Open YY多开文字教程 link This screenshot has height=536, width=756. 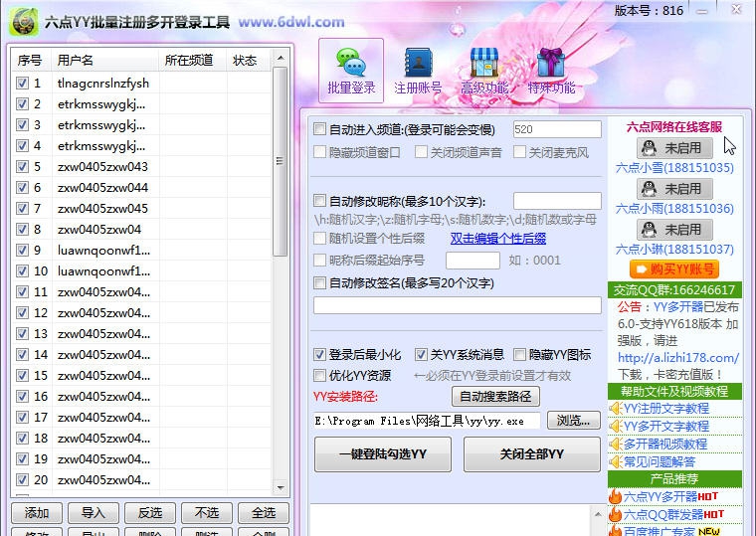click(666, 426)
